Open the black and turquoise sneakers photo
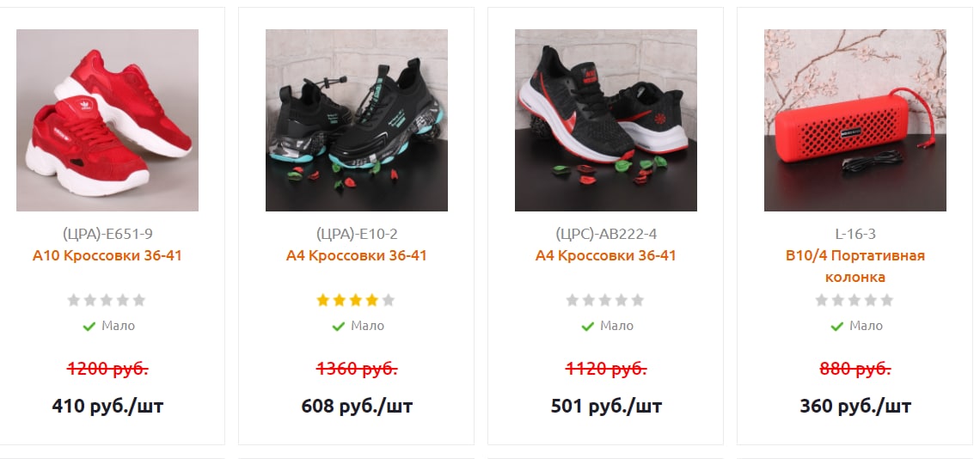 [x=356, y=120]
